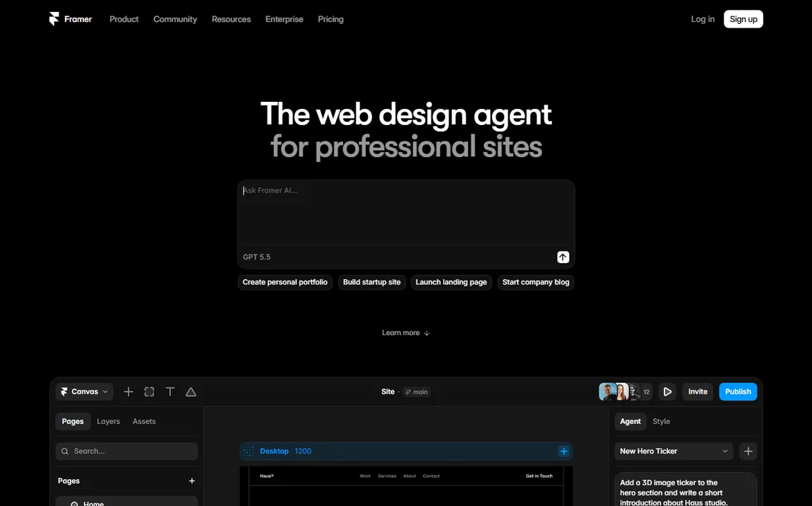Open the main branch selector
The width and height of the screenshot is (812, 506).
[x=417, y=392]
